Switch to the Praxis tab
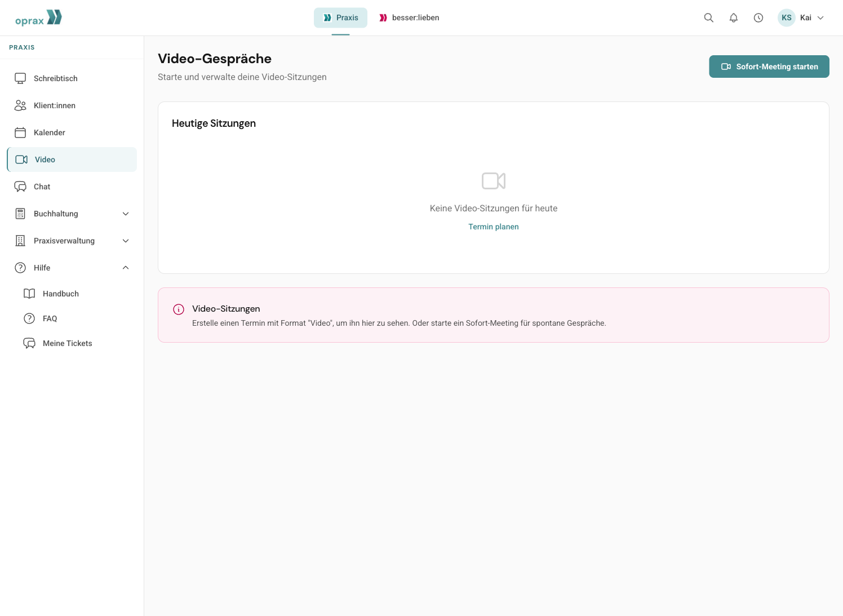This screenshot has width=843, height=616. coord(340,17)
